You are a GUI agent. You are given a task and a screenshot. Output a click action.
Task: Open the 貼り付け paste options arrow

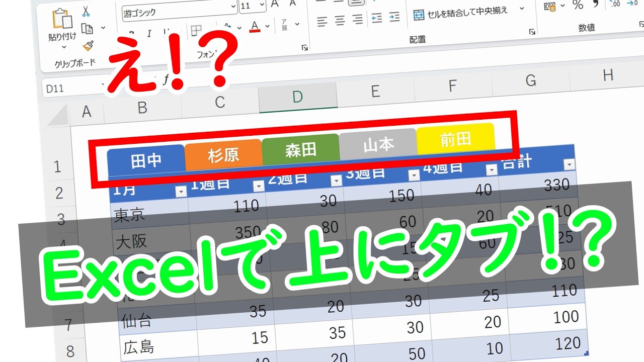click(64, 47)
